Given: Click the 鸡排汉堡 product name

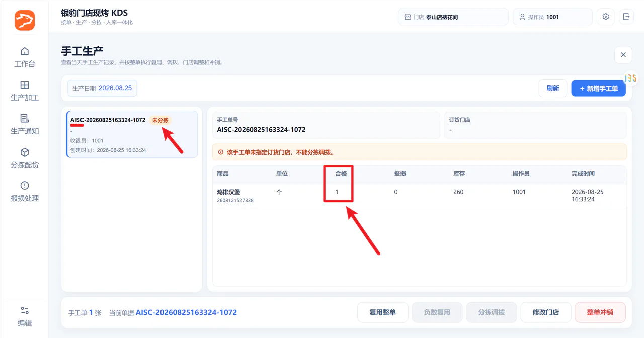Looking at the screenshot, I should [228, 192].
